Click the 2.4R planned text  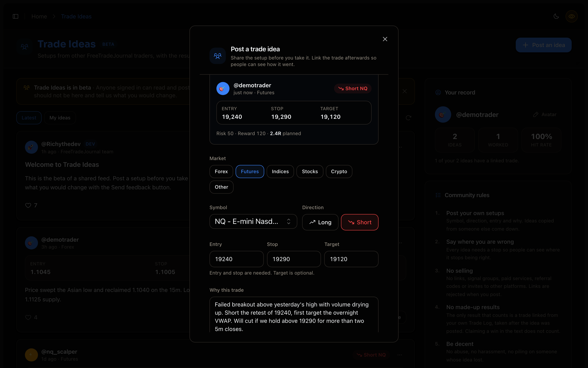tap(285, 133)
